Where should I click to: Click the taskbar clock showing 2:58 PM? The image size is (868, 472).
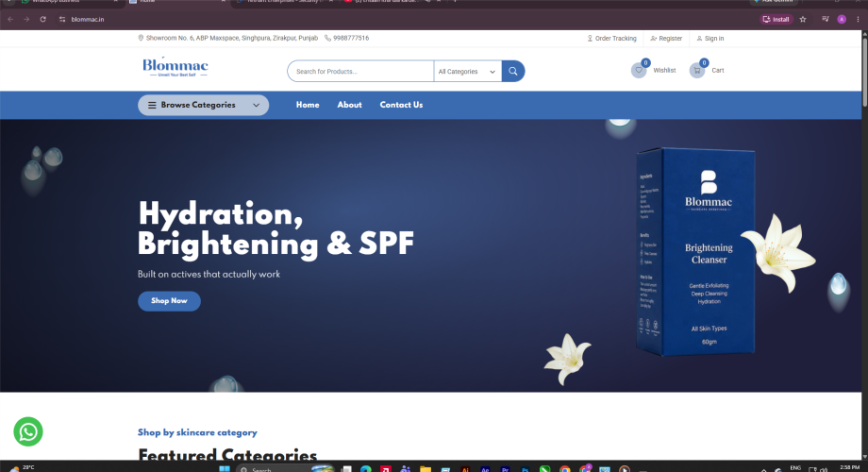coord(850,467)
